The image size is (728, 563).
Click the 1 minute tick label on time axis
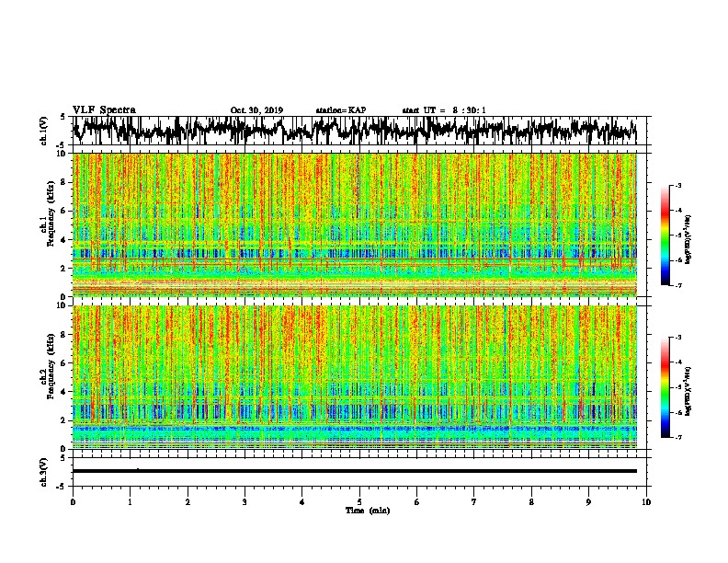130,502
